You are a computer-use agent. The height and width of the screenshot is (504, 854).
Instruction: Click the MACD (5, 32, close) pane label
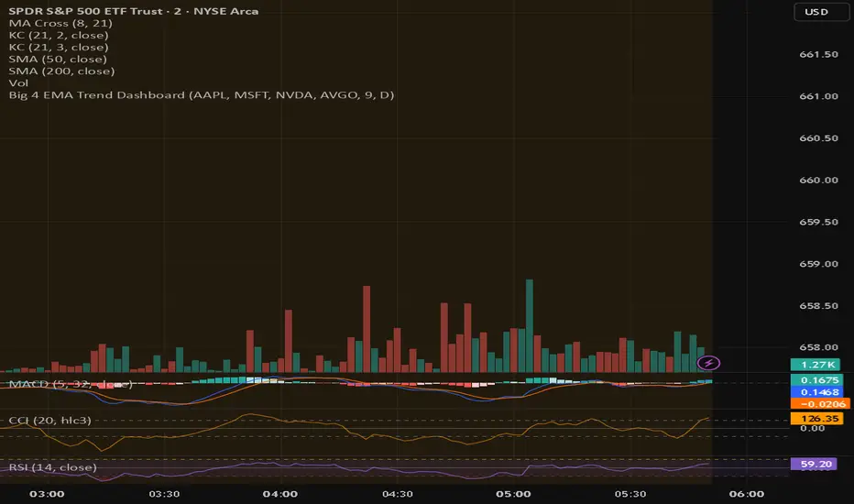click(71, 384)
